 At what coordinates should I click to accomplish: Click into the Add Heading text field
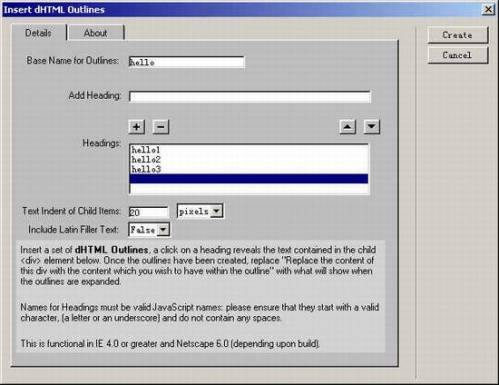coord(250,97)
